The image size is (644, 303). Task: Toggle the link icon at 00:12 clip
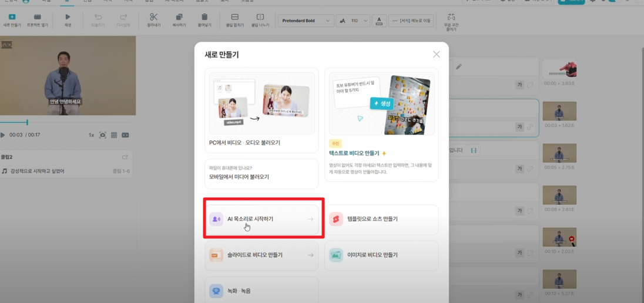point(530,294)
